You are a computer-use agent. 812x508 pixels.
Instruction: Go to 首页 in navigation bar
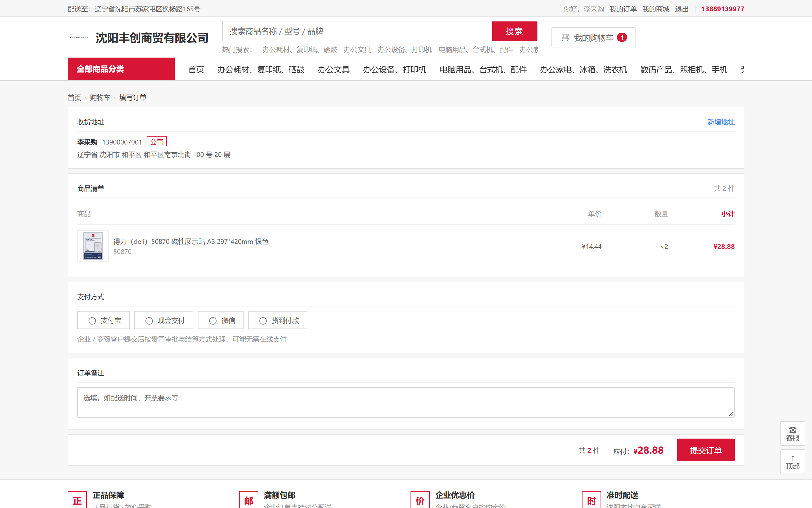(x=196, y=69)
